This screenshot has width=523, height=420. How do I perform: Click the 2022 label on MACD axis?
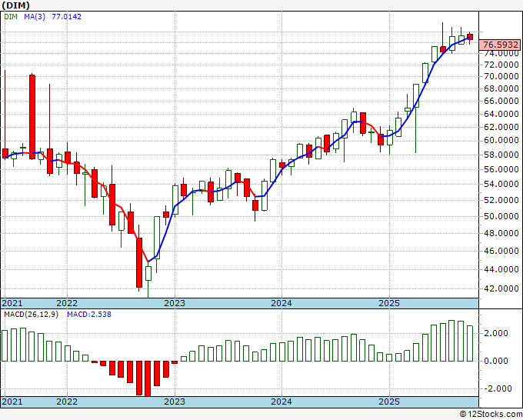point(67,402)
